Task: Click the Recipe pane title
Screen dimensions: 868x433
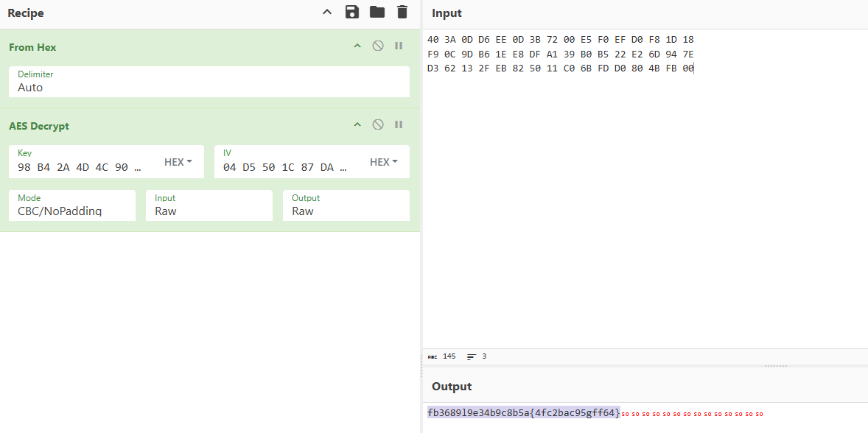Action: [x=26, y=13]
